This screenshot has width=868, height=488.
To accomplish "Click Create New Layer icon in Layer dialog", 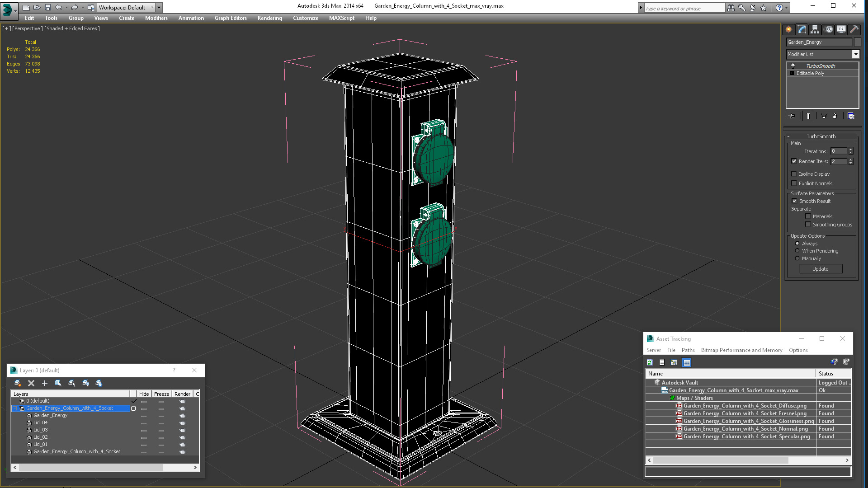I will [x=18, y=383].
